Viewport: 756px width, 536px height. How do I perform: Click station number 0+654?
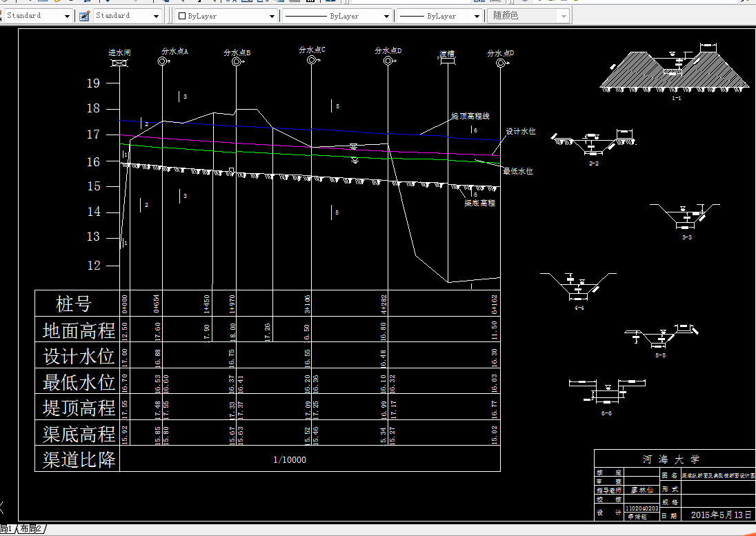point(157,304)
